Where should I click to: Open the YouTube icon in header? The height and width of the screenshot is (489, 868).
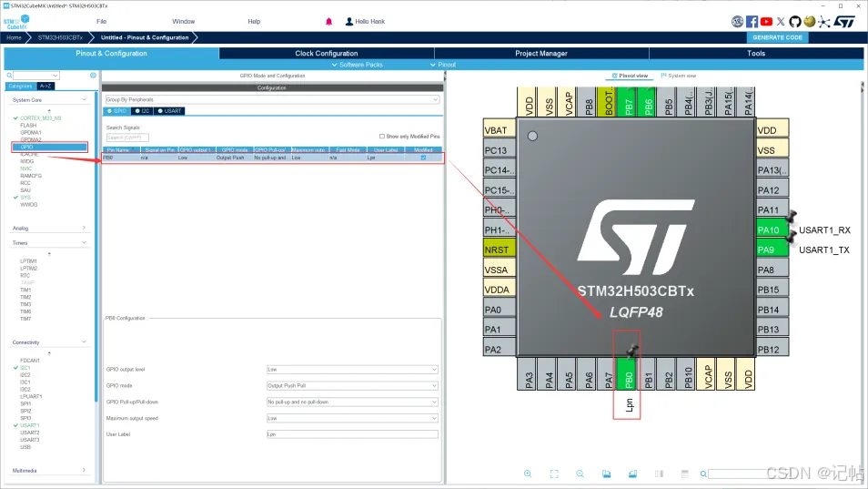pos(766,21)
